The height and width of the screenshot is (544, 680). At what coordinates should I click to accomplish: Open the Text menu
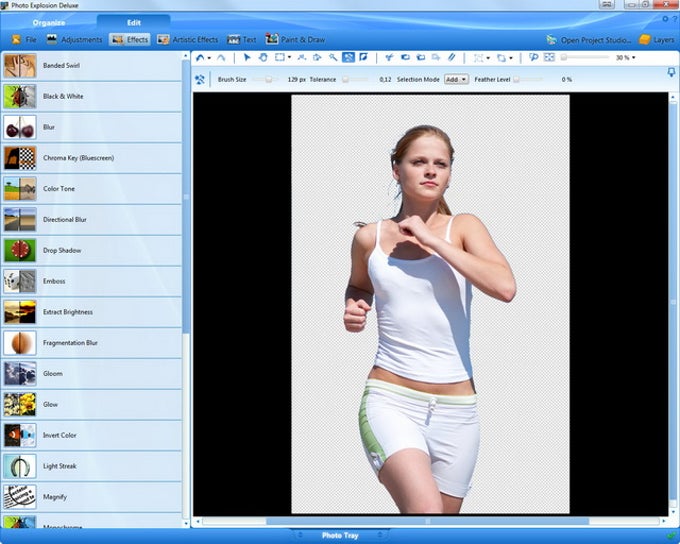pos(242,39)
